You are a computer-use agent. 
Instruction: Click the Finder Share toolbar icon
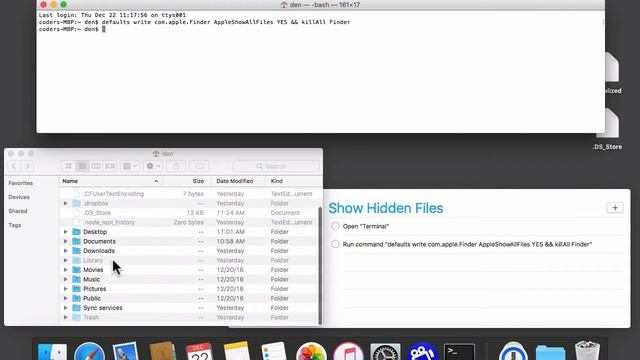pos(176,166)
